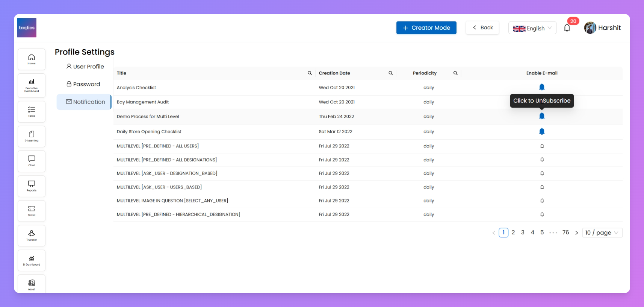Open the Home sidebar icon
The width and height of the screenshot is (644, 307).
click(32, 59)
